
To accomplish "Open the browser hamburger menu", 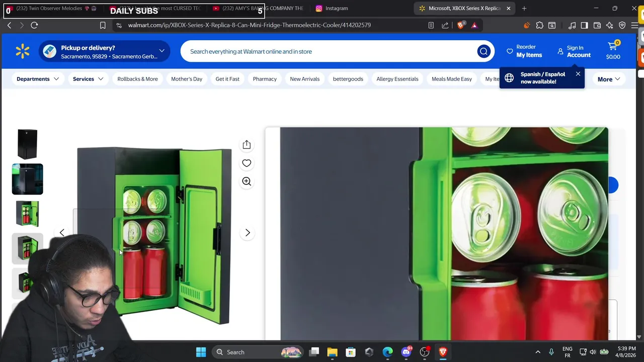I will point(635,25).
